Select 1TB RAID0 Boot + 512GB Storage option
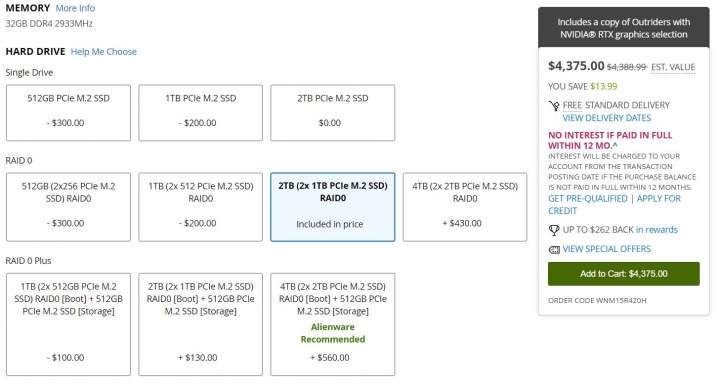This screenshot has height=386, width=720. (x=68, y=324)
